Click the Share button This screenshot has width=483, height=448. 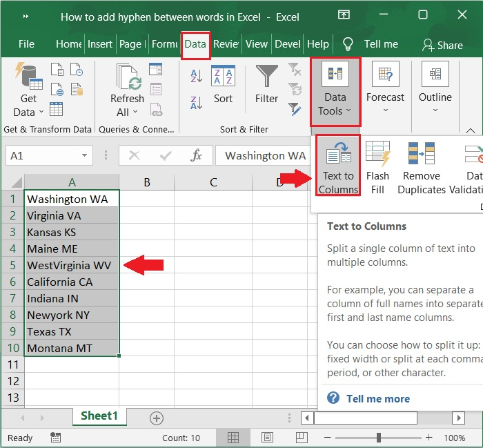click(442, 45)
